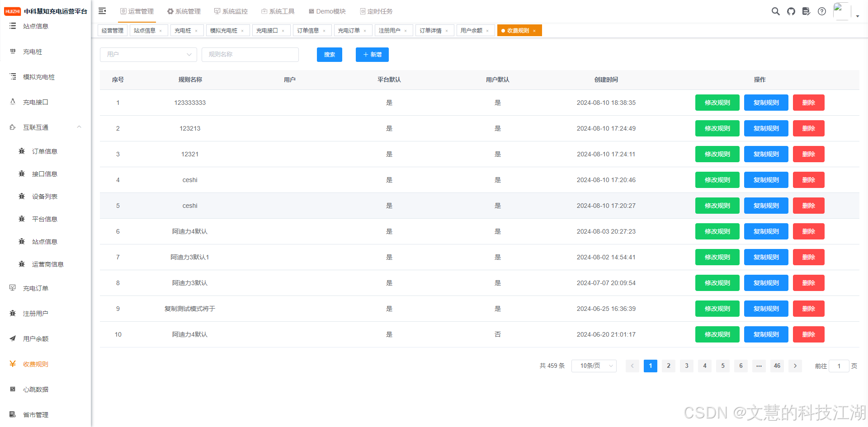Click 复制规则 for the 12321 rule
This screenshot has width=868, height=427.
coord(766,154)
